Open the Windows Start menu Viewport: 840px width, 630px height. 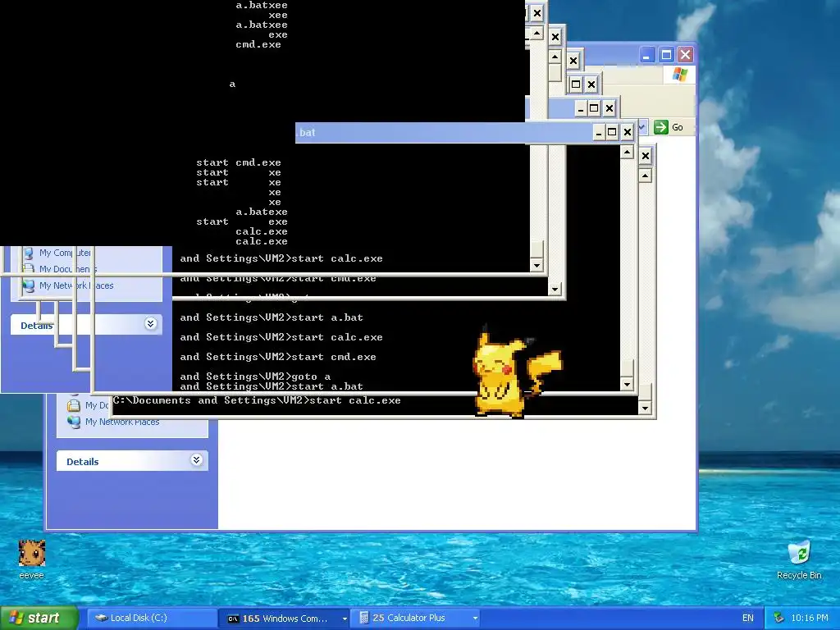pyautogui.click(x=39, y=619)
